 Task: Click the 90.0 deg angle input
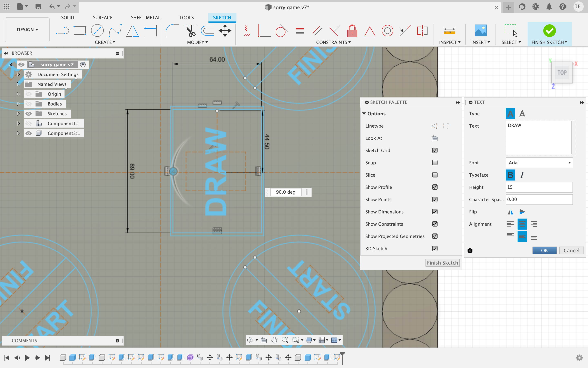[x=286, y=192]
